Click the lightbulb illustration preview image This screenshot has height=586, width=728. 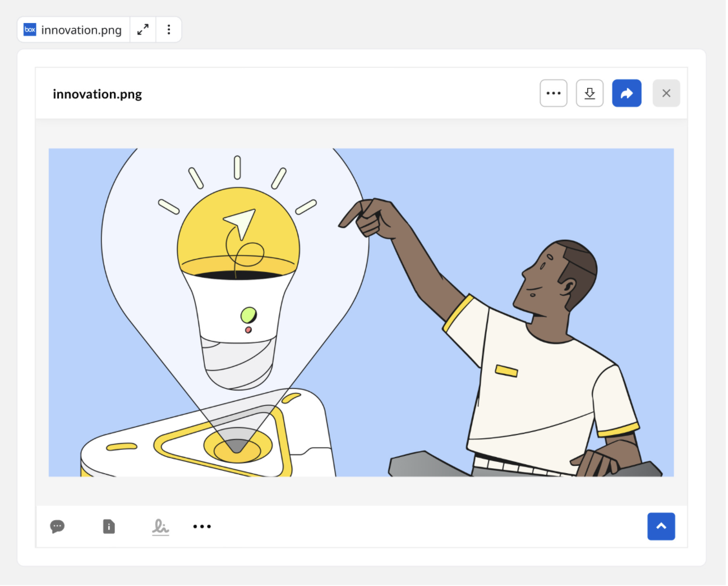[x=361, y=313]
